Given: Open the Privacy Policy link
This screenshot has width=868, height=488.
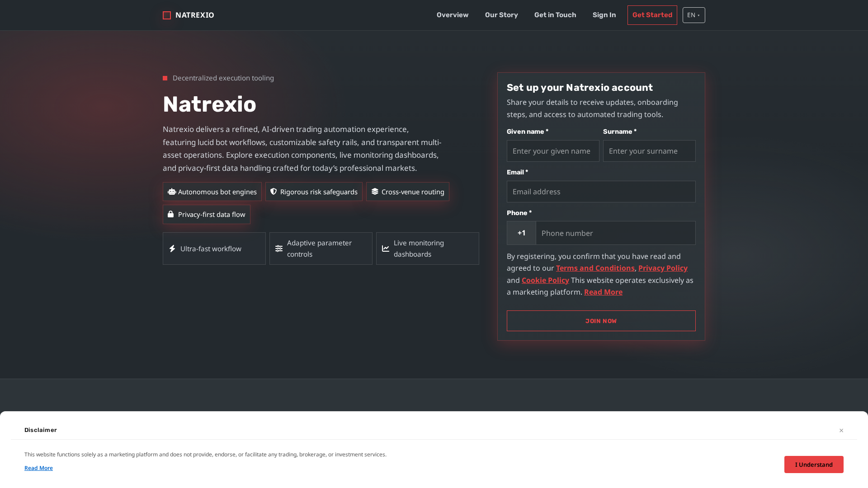Looking at the screenshot, I should tap(663, 268).
